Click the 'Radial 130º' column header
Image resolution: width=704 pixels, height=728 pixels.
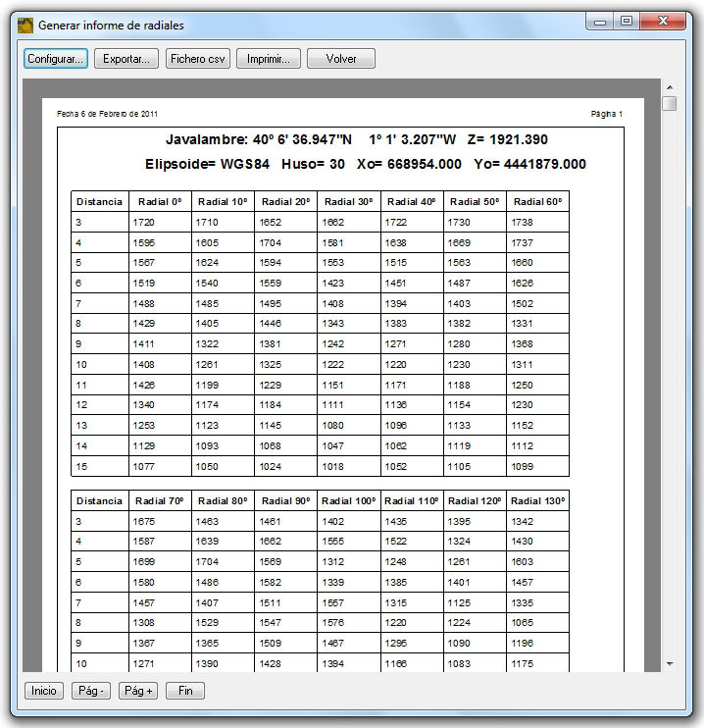pyautogui.click(x=538, y=501)
